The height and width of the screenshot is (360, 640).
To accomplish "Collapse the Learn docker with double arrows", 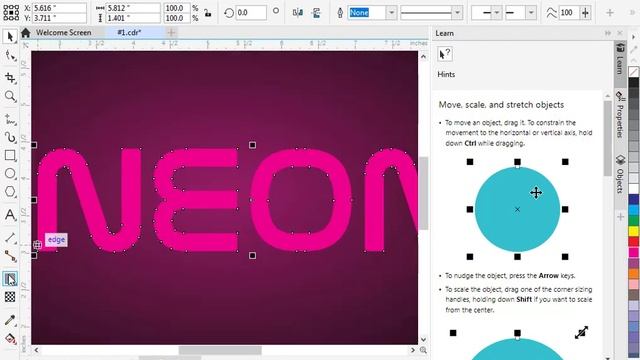I will [608, 33].
